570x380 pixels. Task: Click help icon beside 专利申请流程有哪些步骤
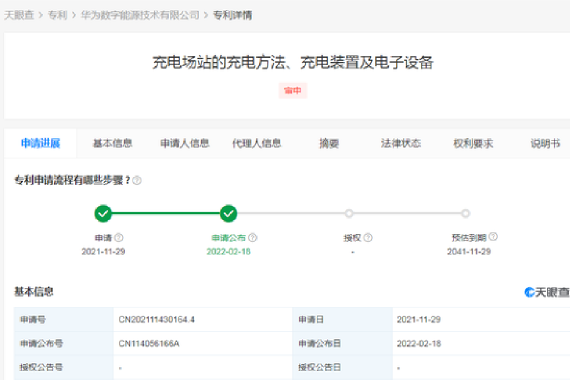click(x=137, y=180)
